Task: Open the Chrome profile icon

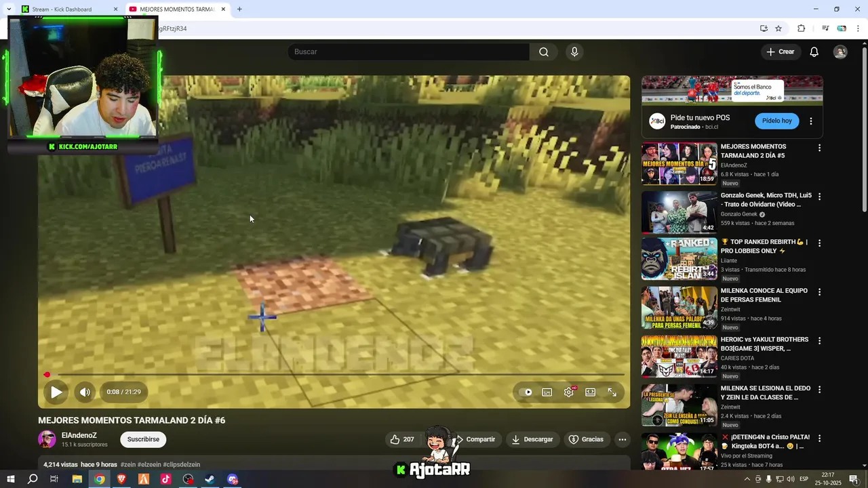Action: (x=842, y=28)
